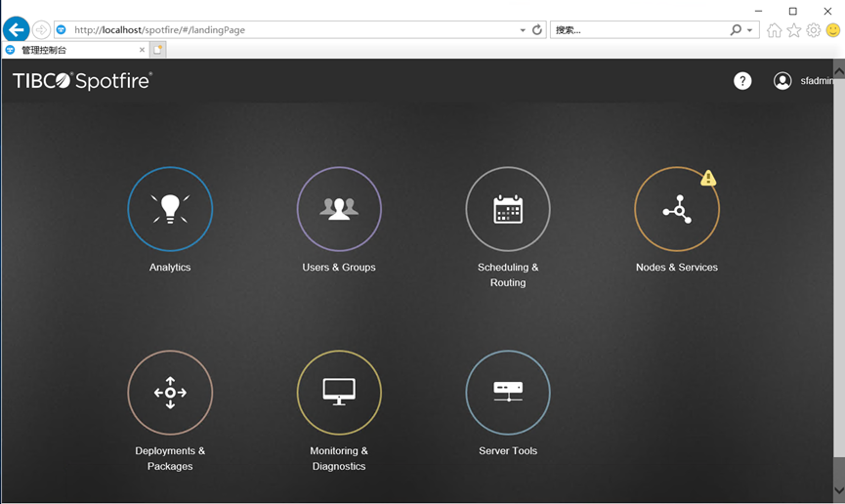The width and height of the screenshot is (845, 504).
Task: Open the Analytics lightbulb icon
Action: coord(170,209)
